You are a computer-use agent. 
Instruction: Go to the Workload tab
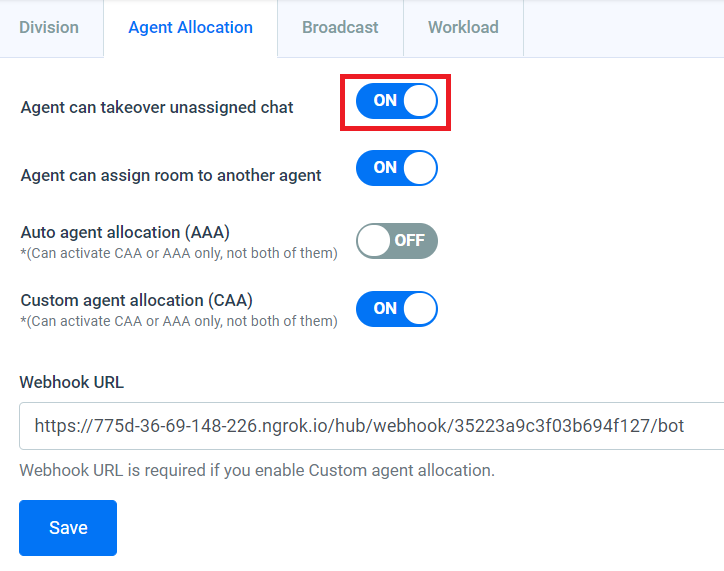click(463, 28)
